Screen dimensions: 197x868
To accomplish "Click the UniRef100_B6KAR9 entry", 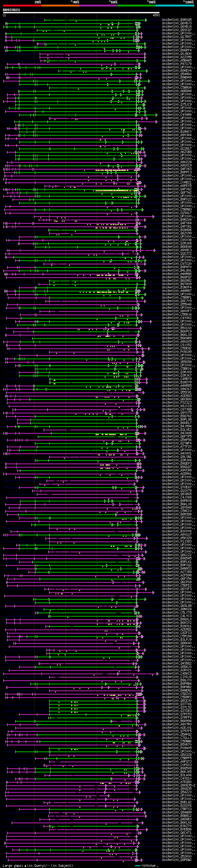I will tap(177, 338).
